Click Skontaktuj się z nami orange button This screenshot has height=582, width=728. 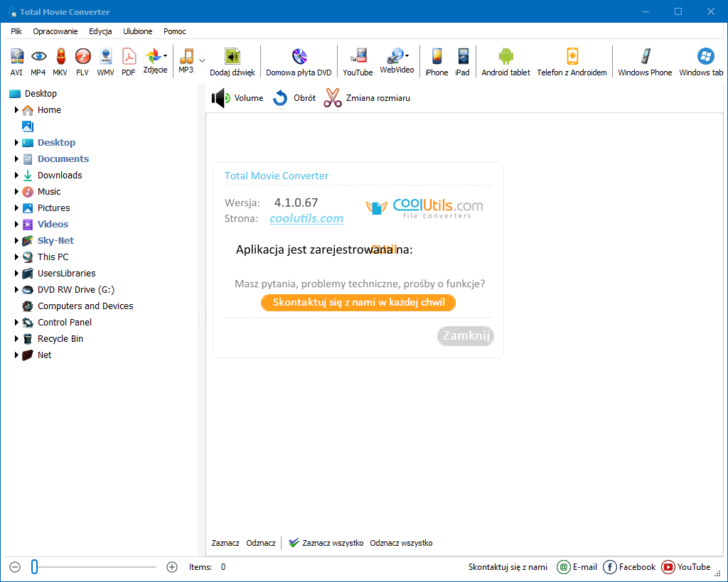click(358, 303)
